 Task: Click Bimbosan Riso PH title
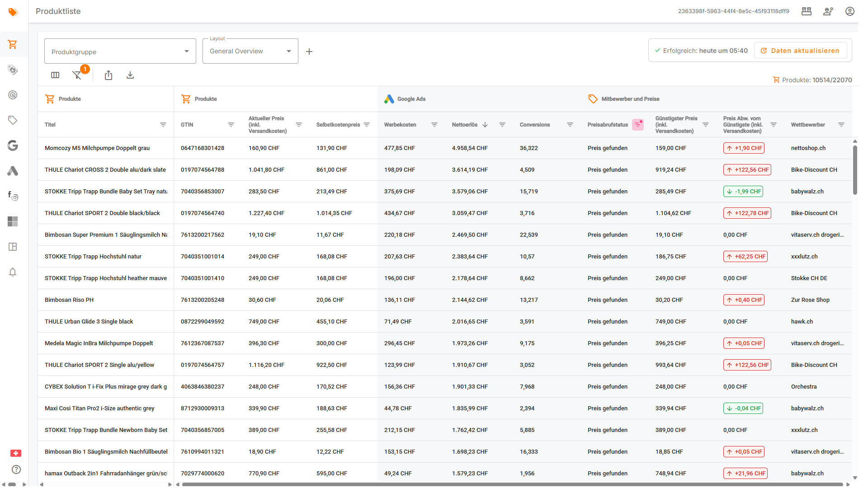pyautogui.click(x=69, y=300)
